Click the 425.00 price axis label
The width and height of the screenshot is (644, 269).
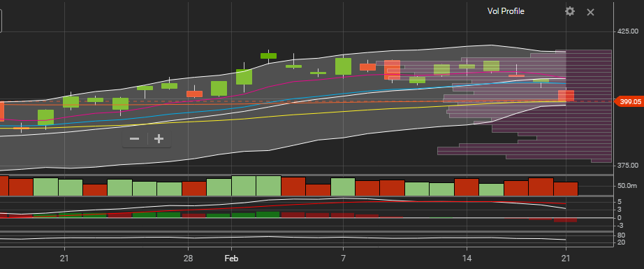[x=628, y=31]
